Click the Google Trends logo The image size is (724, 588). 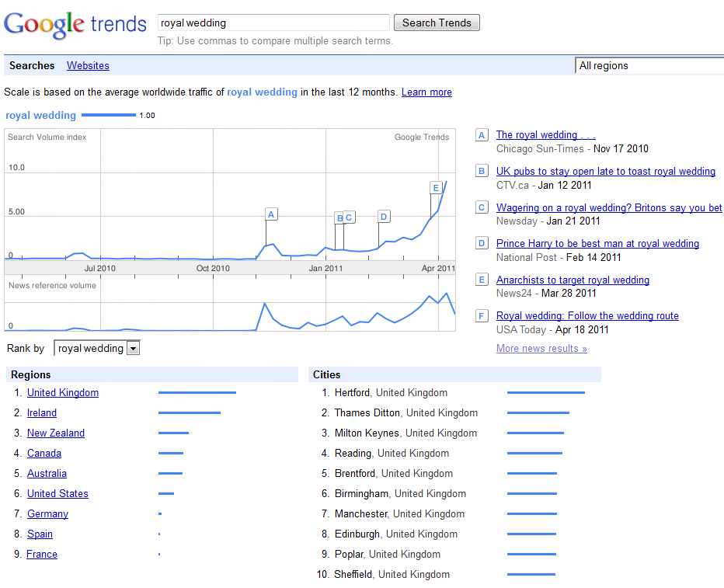tap(75, 24)
